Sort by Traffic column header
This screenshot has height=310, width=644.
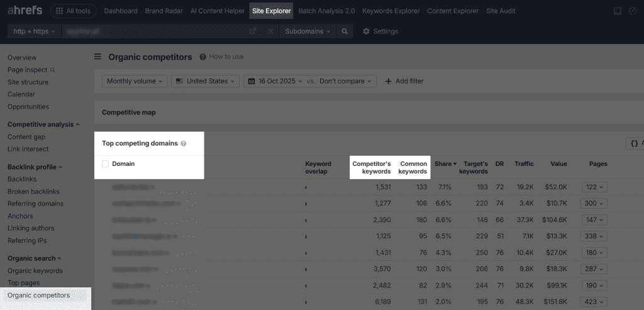[524, 164]
